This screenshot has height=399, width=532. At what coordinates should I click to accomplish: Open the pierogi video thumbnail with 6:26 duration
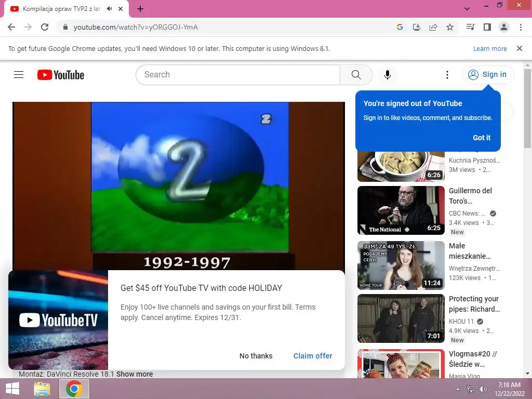[401, 167]
